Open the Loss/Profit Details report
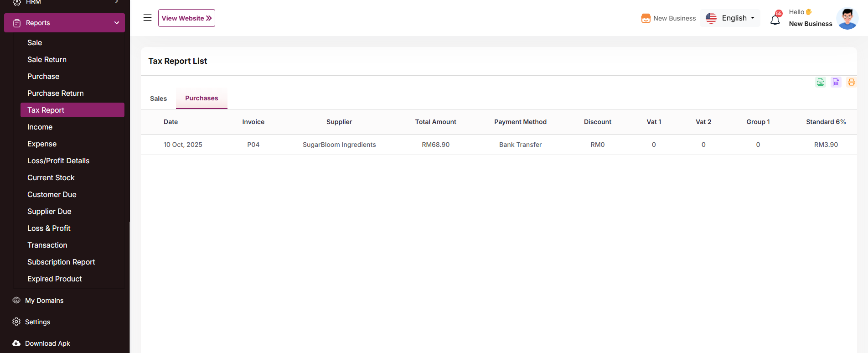The width and height of the screenshot is (868, 353). point(58,161)
